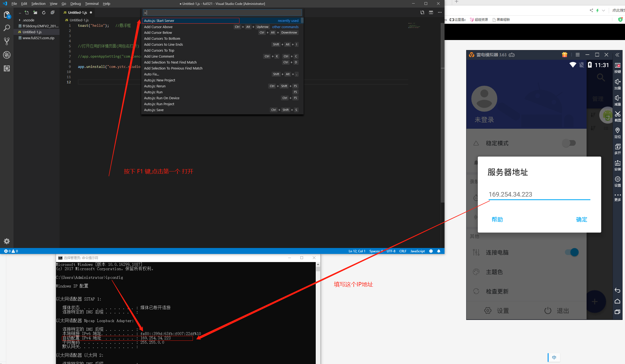Click the 确定 button in dialog

coord(581,220)
